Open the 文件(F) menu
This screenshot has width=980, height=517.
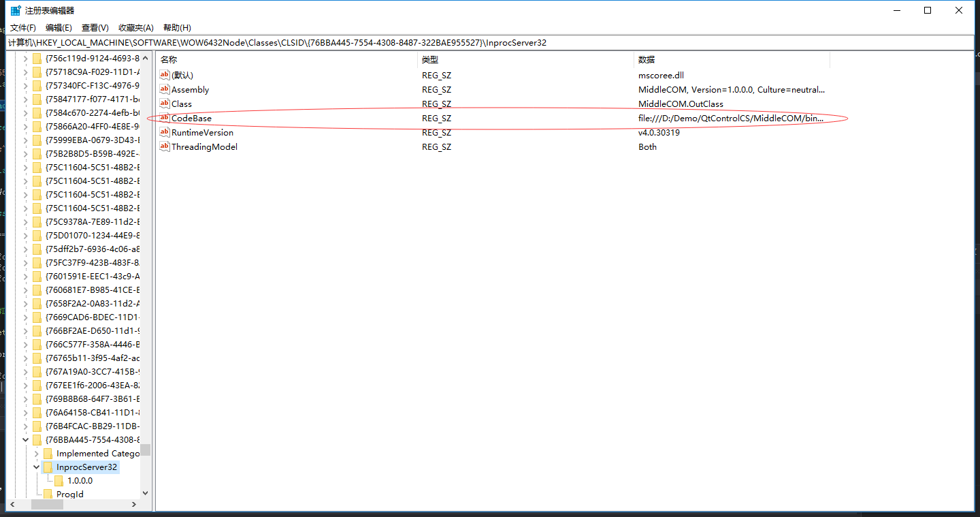point(22,27)
